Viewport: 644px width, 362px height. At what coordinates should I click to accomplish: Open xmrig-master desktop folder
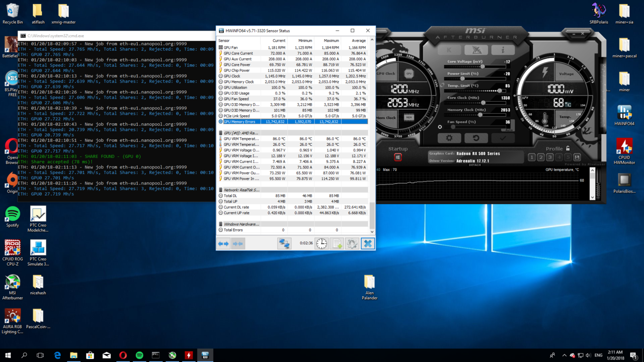[x=63, y=14]
